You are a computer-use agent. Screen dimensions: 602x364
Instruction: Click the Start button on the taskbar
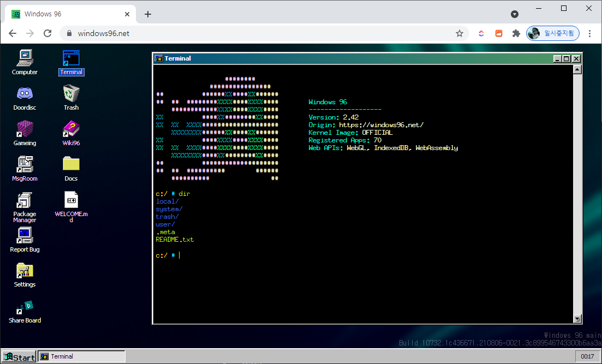point(19,357)
